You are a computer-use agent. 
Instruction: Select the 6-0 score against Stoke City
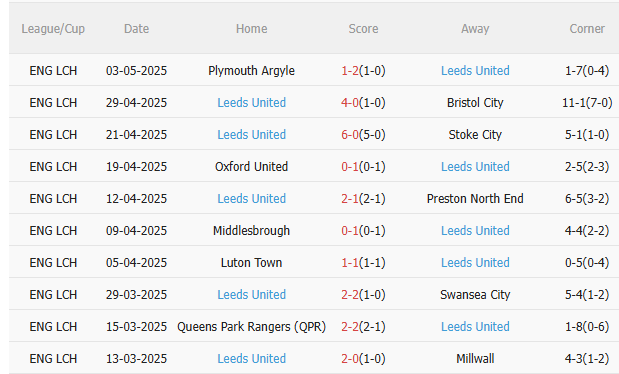click(350, 135)
